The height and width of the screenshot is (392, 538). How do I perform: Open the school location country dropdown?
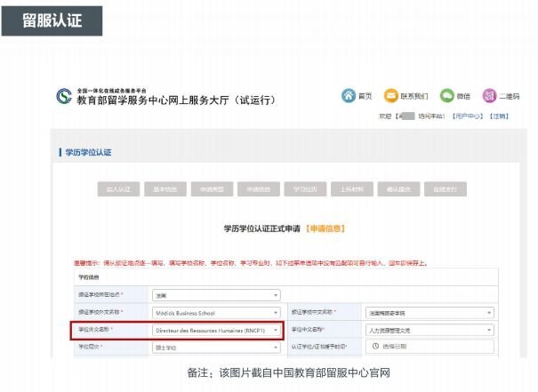216,295
